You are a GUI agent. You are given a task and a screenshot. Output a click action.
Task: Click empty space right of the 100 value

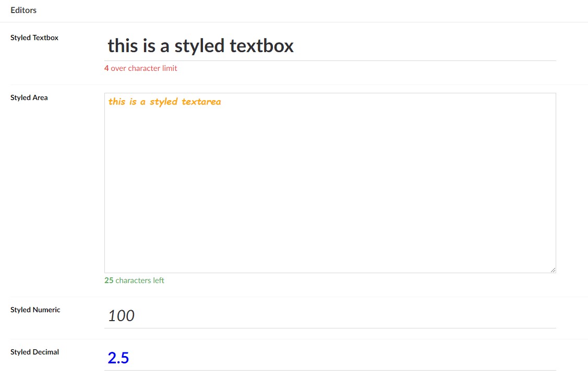345,315
